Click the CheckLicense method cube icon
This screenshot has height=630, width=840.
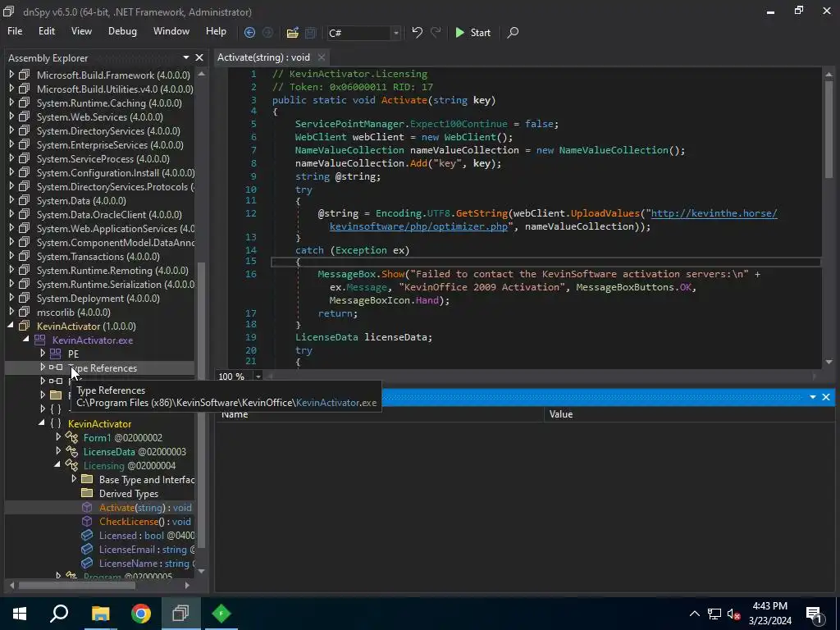(x=87, y=521)
